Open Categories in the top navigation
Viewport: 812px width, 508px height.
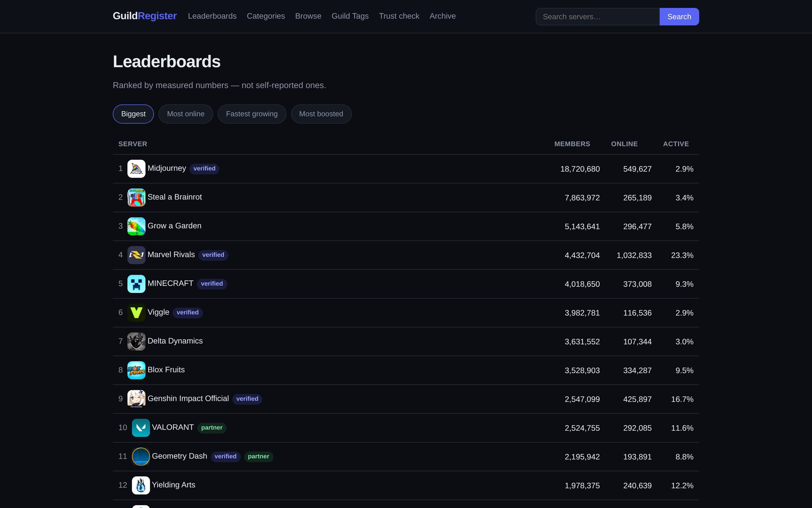point(266,16)
